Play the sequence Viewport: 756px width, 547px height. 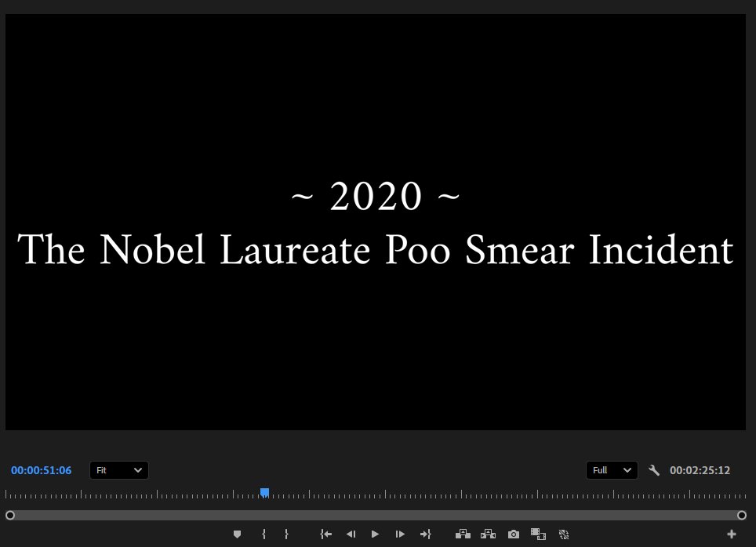375,534
